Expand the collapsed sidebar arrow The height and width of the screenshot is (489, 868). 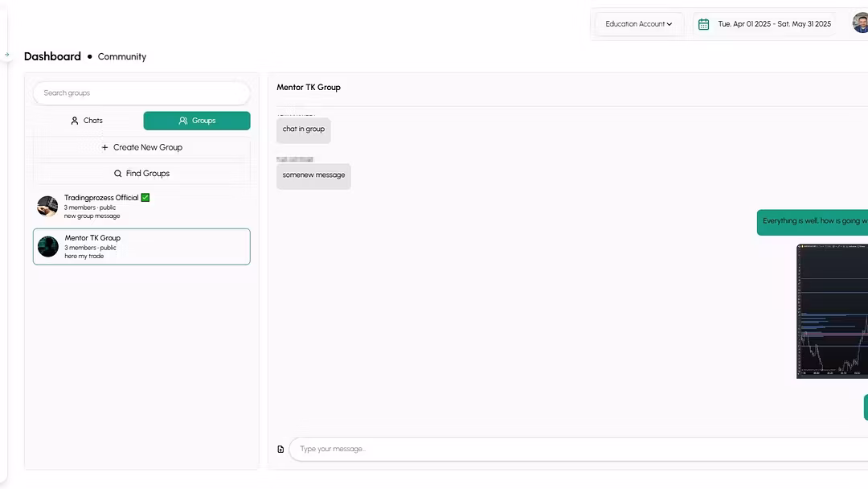point(6,54)
